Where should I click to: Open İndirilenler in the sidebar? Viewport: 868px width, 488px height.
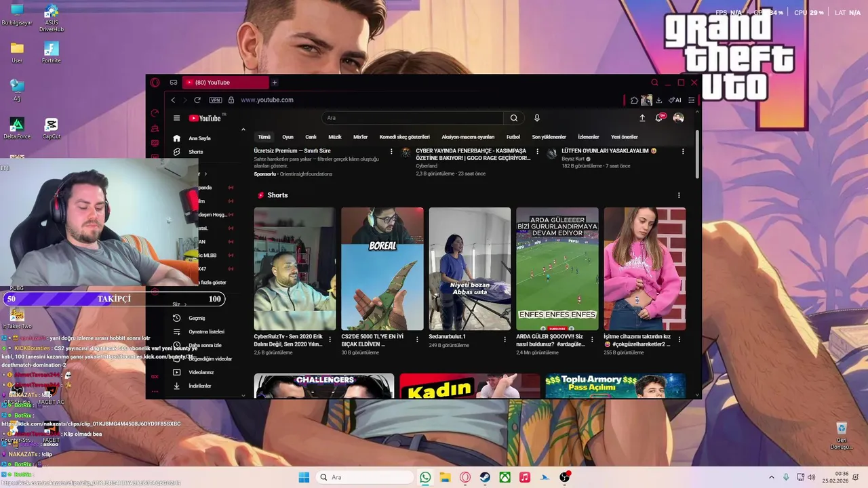200,386
